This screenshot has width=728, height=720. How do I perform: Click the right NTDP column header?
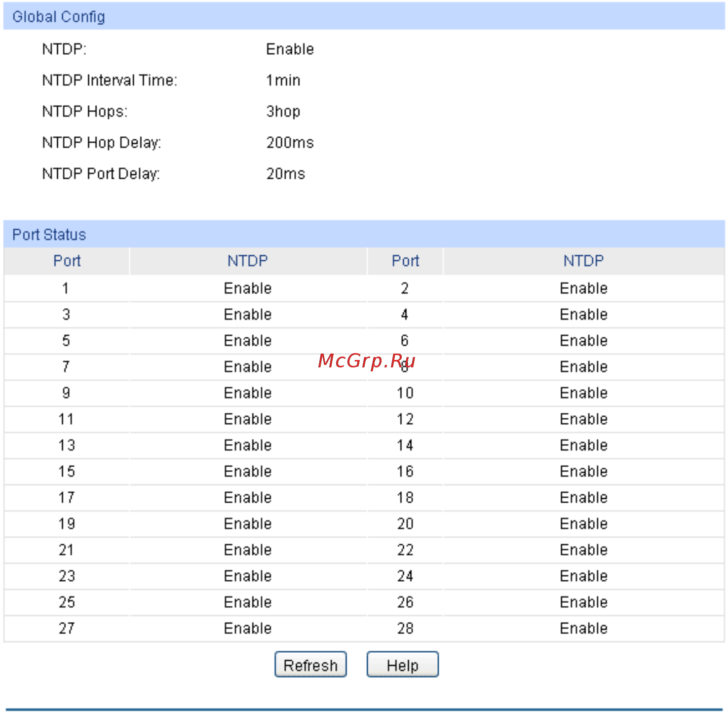pyautogui.click(x=583, y=261)
